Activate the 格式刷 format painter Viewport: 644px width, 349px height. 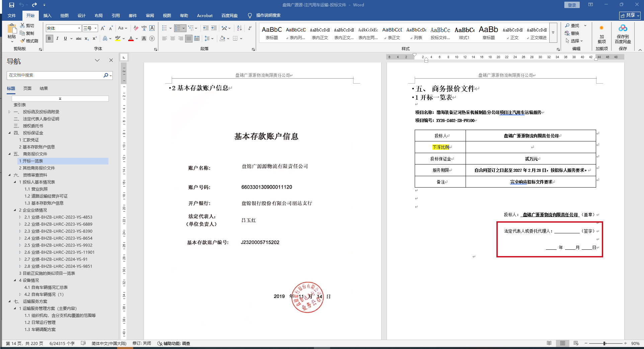[29, 41]
